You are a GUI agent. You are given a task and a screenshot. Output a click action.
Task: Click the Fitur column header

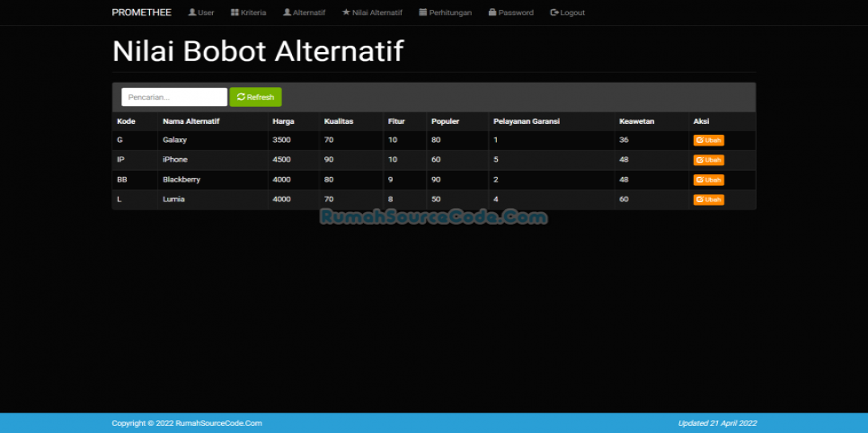(x=396, y=121)
